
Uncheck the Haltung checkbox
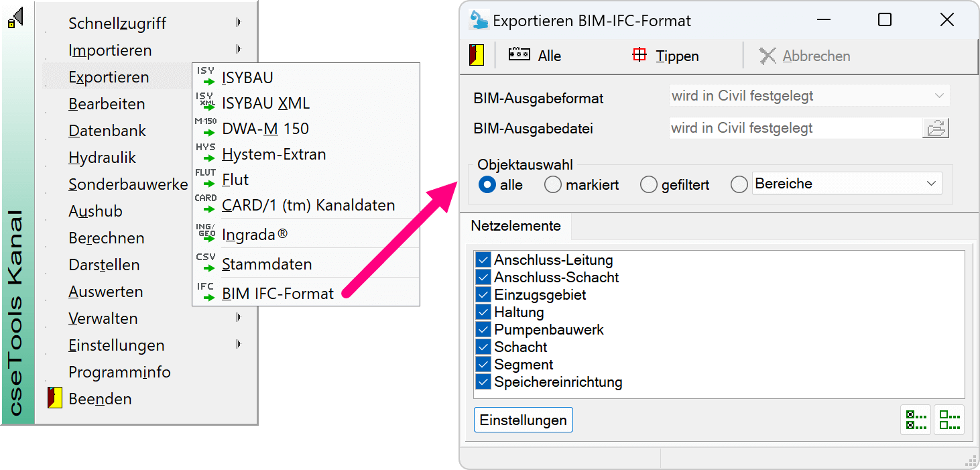click(x=483, y=312)
